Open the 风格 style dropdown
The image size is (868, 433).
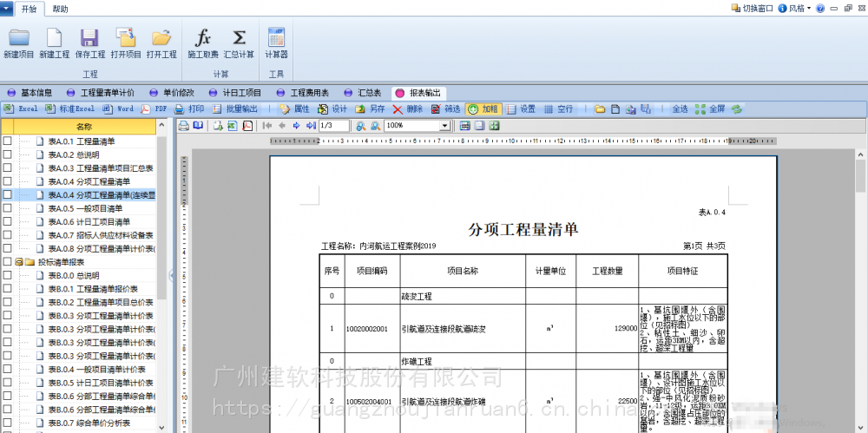pyautogui.click(x=797, y=8)
